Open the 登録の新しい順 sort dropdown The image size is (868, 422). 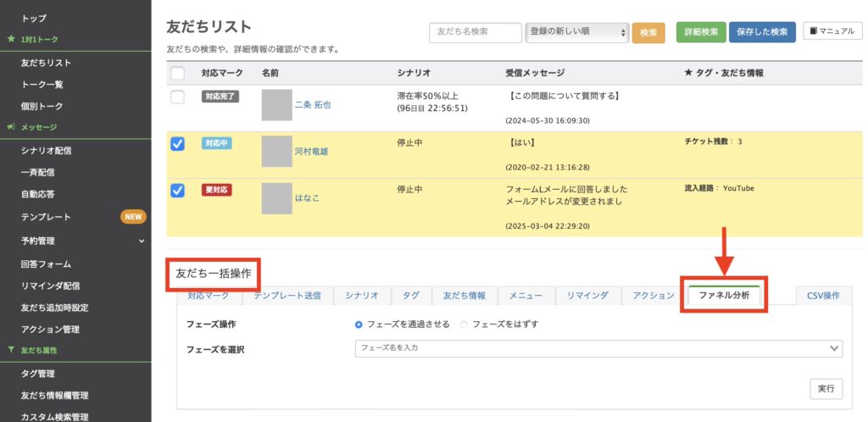(x=577, y=32)
